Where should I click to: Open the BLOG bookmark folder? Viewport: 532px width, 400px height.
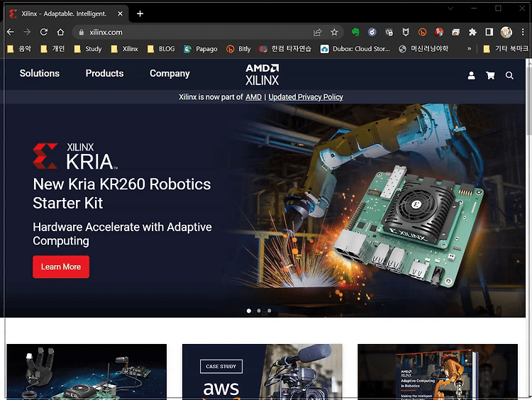click(162, 49)
